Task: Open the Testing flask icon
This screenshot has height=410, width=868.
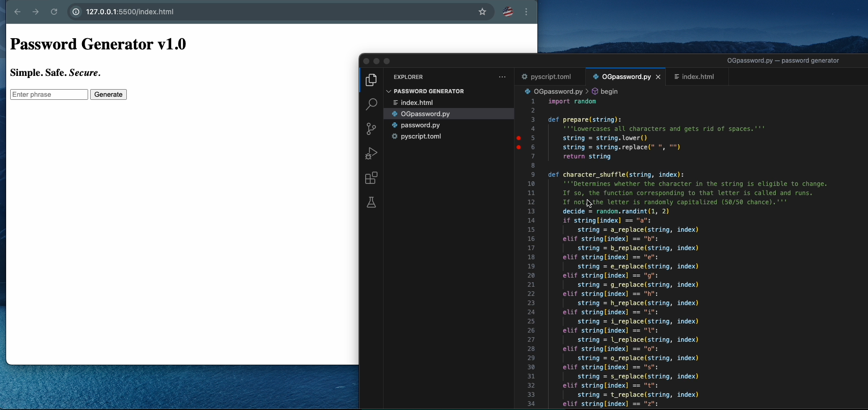Action: point(371,203)
